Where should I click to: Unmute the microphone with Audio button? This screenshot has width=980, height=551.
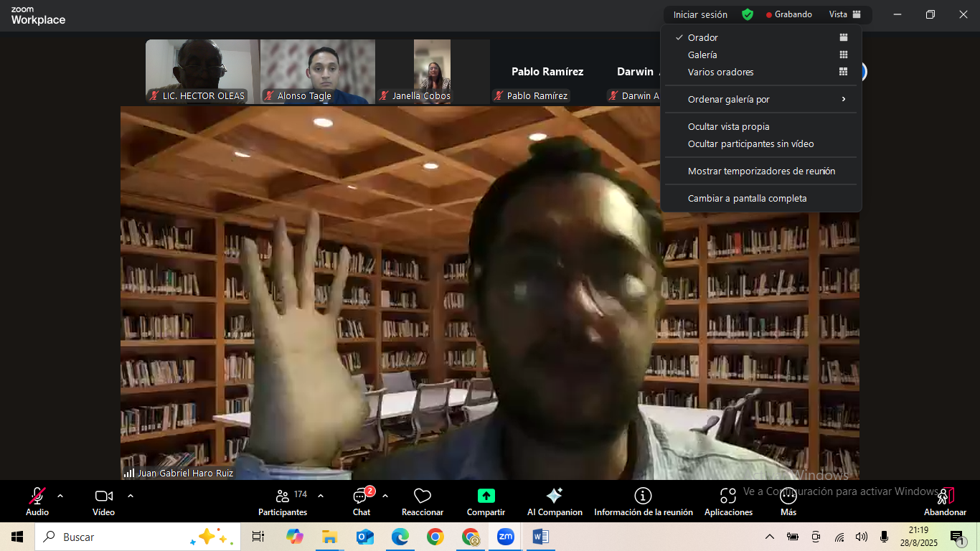point(37,496)
